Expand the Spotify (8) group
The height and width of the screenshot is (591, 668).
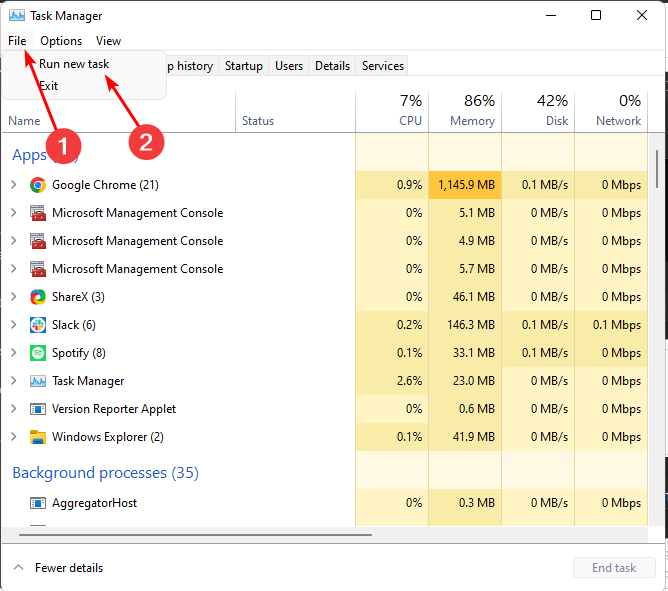pos(14,353)
